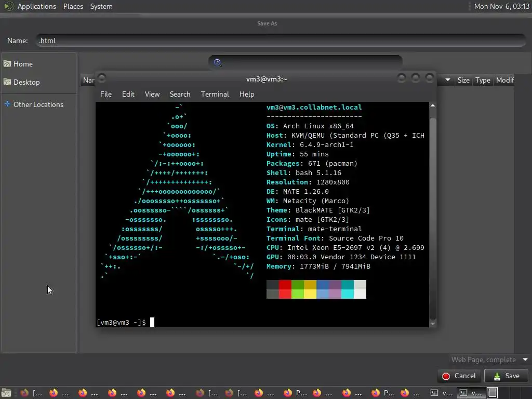Viewport: 532px width, 399px height.
Task: Click the Terminal Font: Source Code Pro line
Action: [x=335, y=238]
